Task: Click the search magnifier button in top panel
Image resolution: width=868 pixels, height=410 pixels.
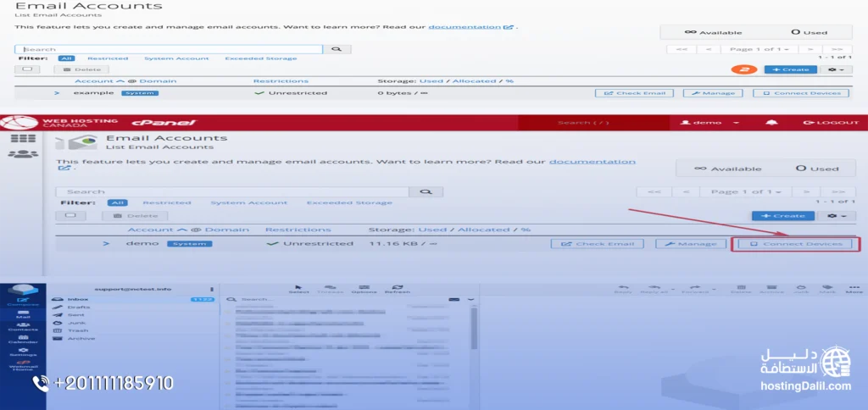Action: (337, 49)
